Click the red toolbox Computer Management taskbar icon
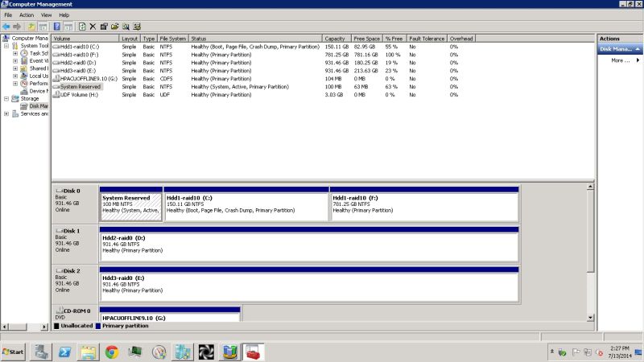Viewport: 644px width, 362px height. pos(253,352)
